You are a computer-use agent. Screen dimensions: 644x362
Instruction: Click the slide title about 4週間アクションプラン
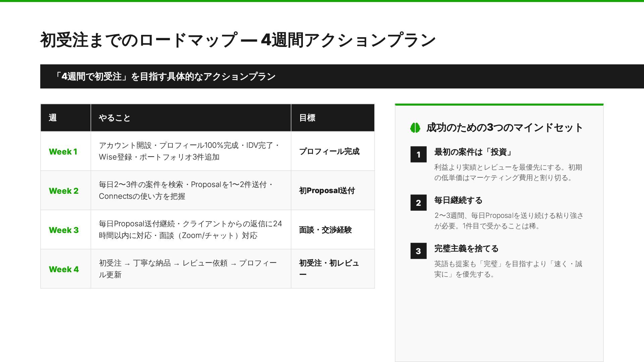[238, 40]
